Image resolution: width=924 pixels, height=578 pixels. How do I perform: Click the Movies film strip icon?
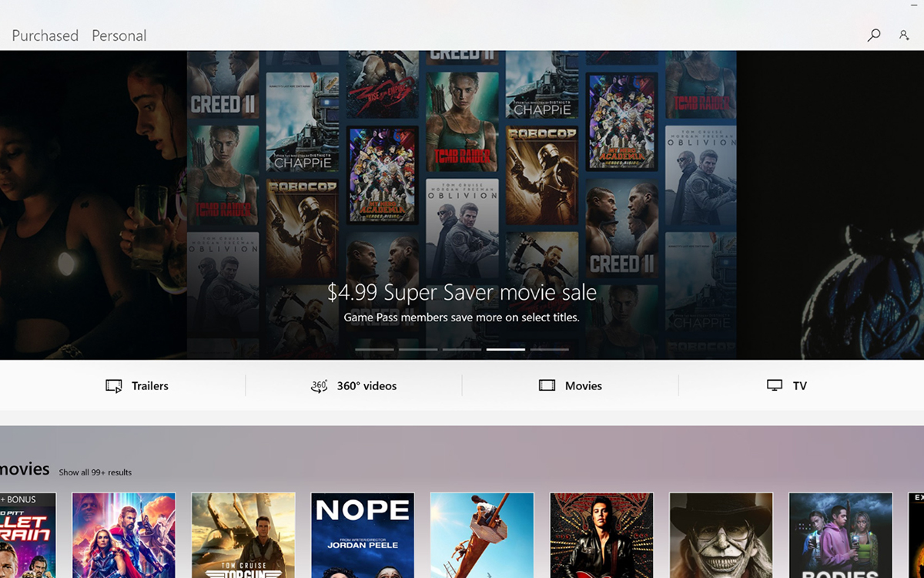(x=547, y=385)
